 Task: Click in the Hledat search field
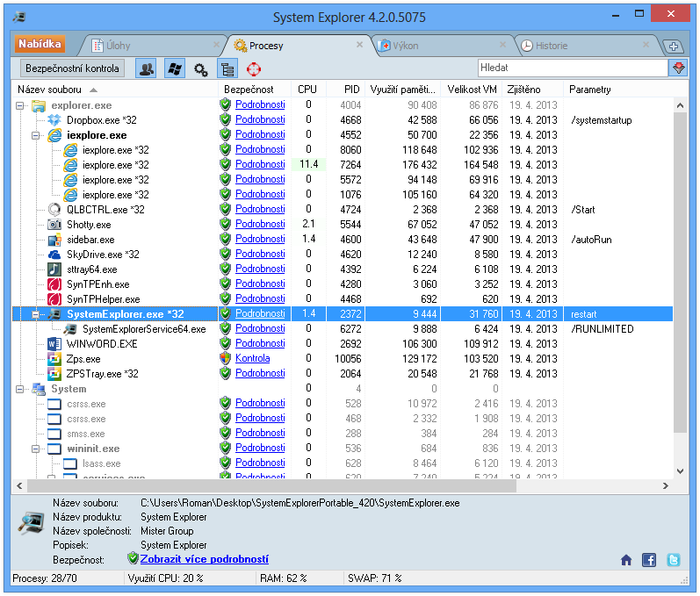point(573,68)
